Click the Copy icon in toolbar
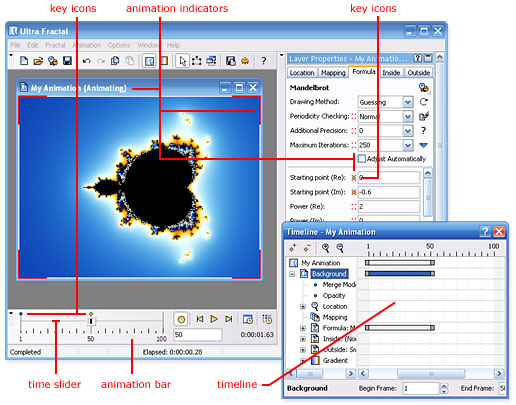 [x=115, y=61]
